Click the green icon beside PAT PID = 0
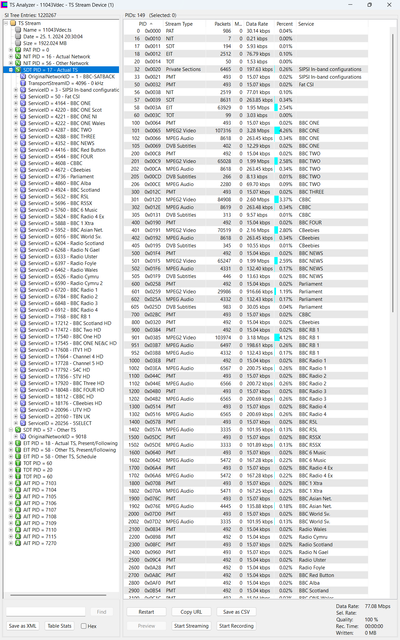Screen dimensions: 400x640 (x=18, y=50)
